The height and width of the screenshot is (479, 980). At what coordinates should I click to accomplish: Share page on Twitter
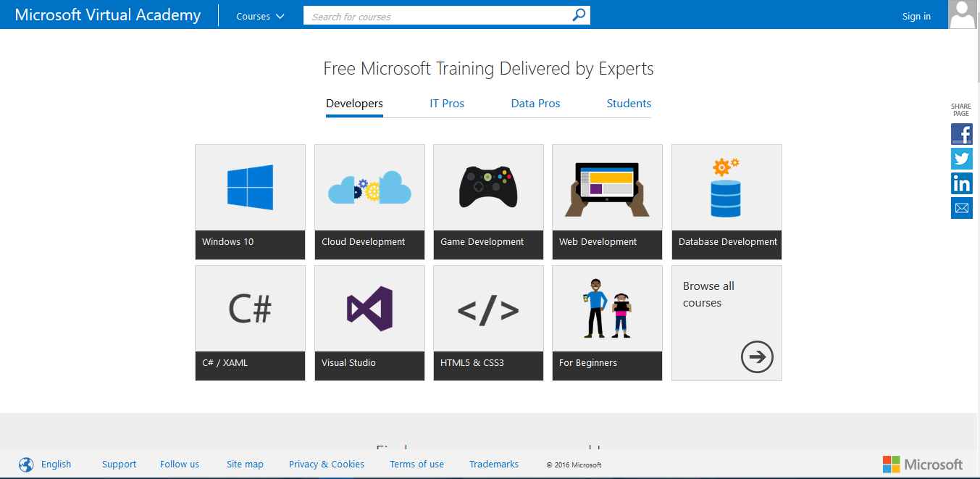tap(961, 159)
